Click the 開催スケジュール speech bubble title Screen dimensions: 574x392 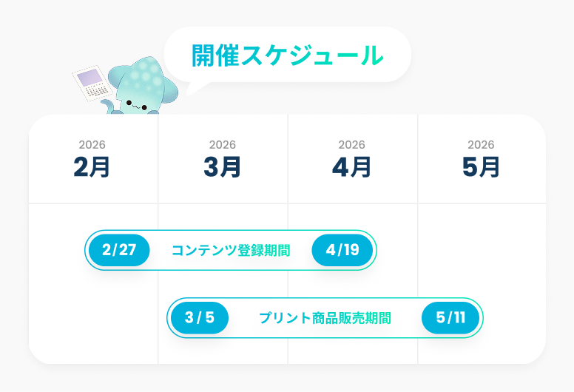[x=287, y=55]
